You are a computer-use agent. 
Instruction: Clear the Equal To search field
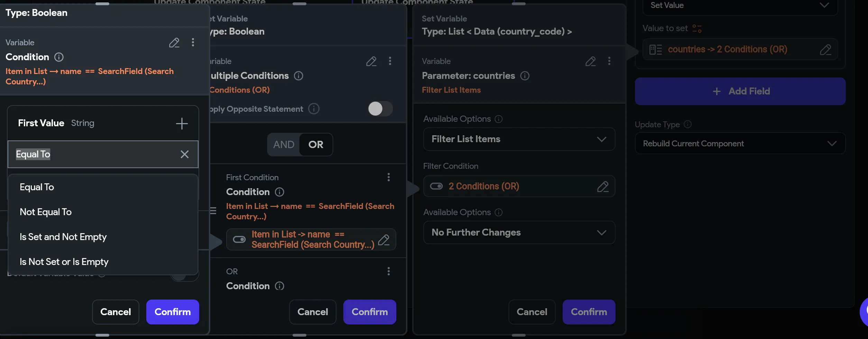tap(184, 154)
